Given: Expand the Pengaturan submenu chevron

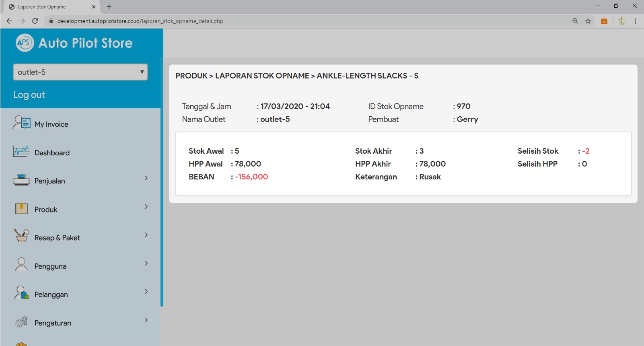Looking at the screenshot, I should pyautogui.click(x=146, y=320).
